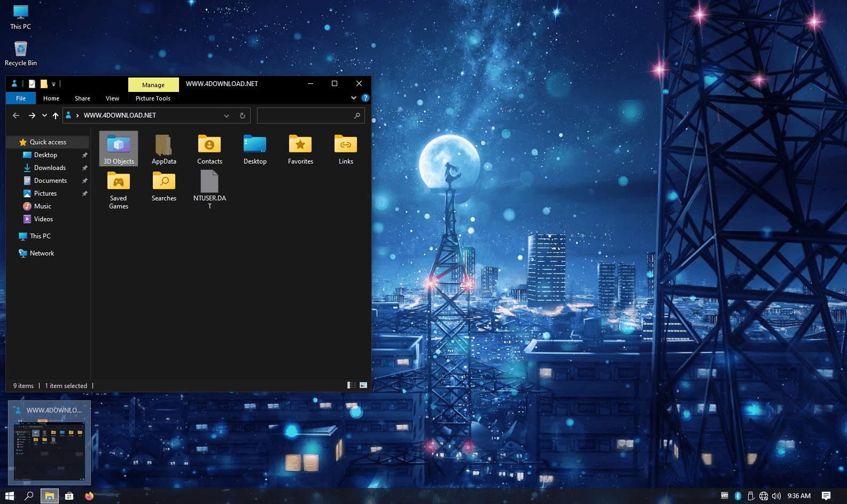This screenshot has height=504, width=847.
Task: Click the user icon in the title bar
Action: 14,83
